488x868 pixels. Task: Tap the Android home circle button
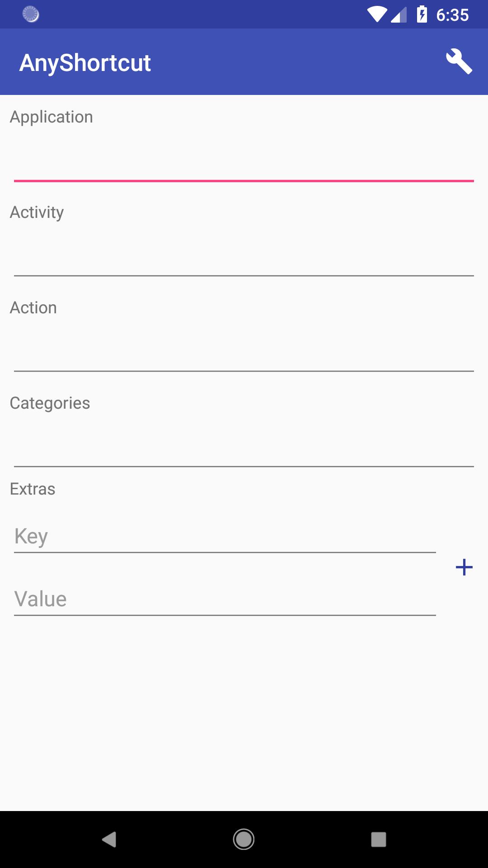(244, 839)
